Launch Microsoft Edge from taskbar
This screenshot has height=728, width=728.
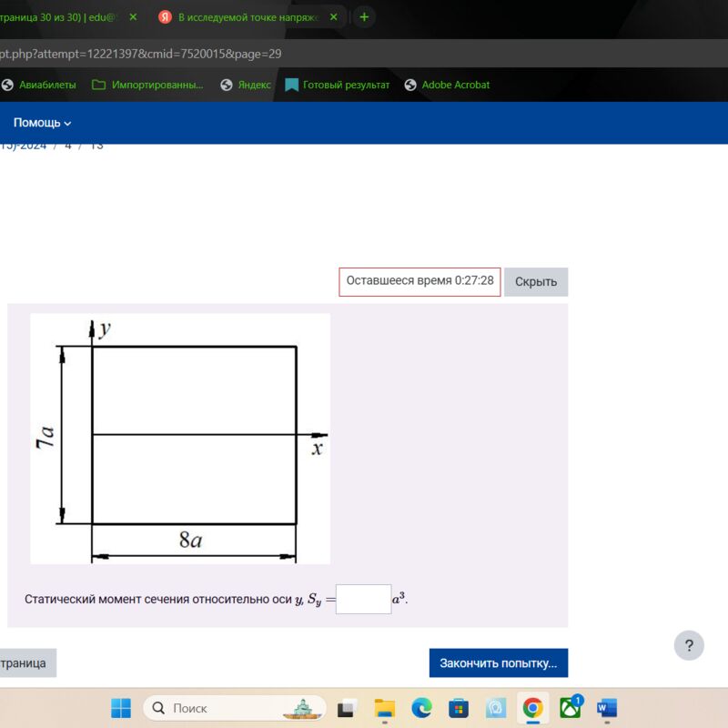(421, 708)
